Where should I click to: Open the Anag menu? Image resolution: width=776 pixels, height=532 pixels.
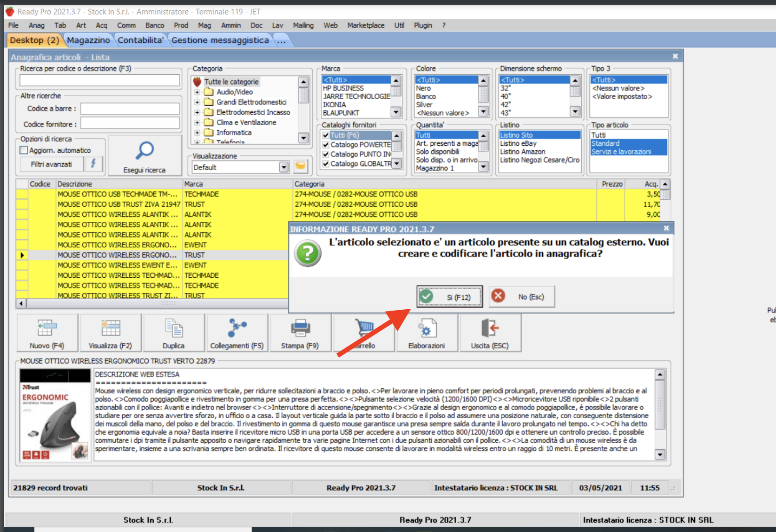click(x=37, y=25)
